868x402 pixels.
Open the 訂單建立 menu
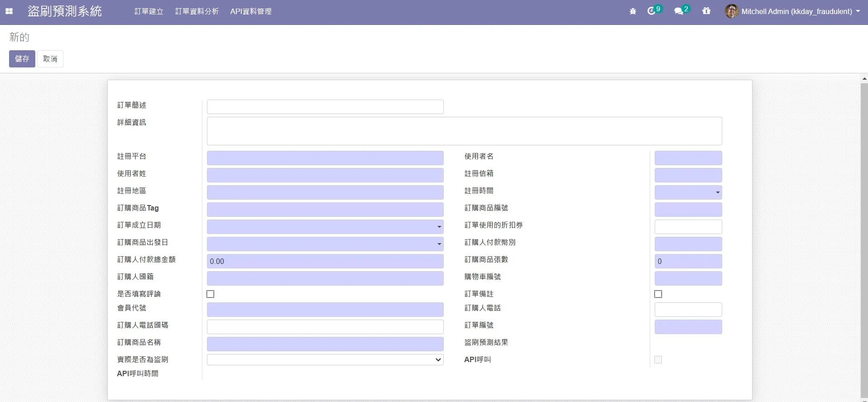149,11
